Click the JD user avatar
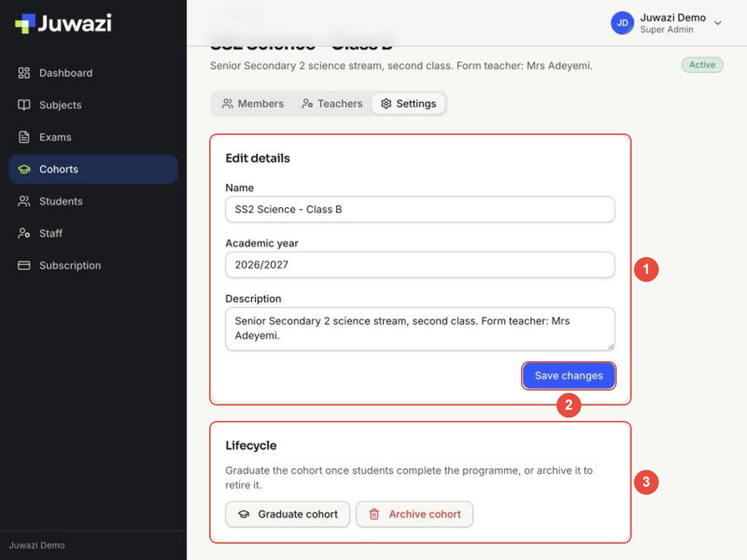747x560 pixels. point(622,23)
